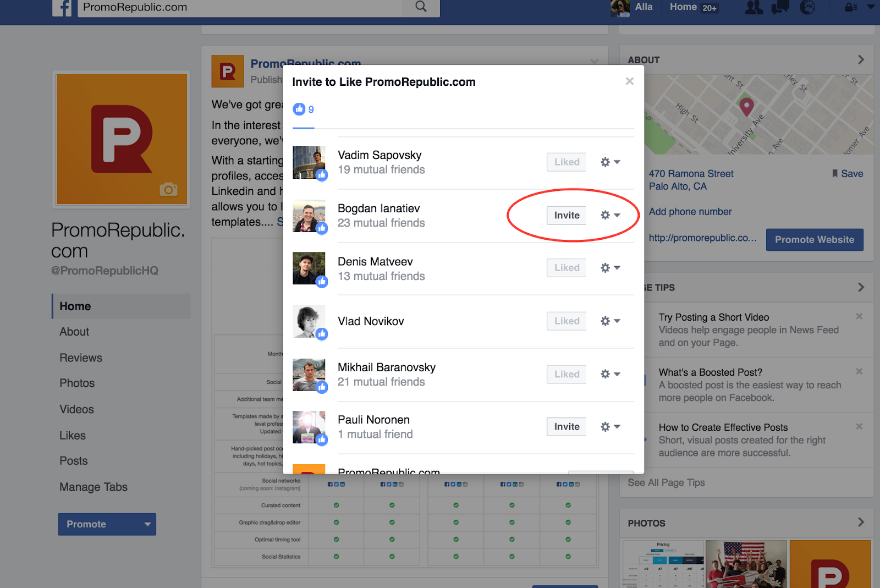
Task: Expand the PHOTOS section chevron
Action: (861, 522)
